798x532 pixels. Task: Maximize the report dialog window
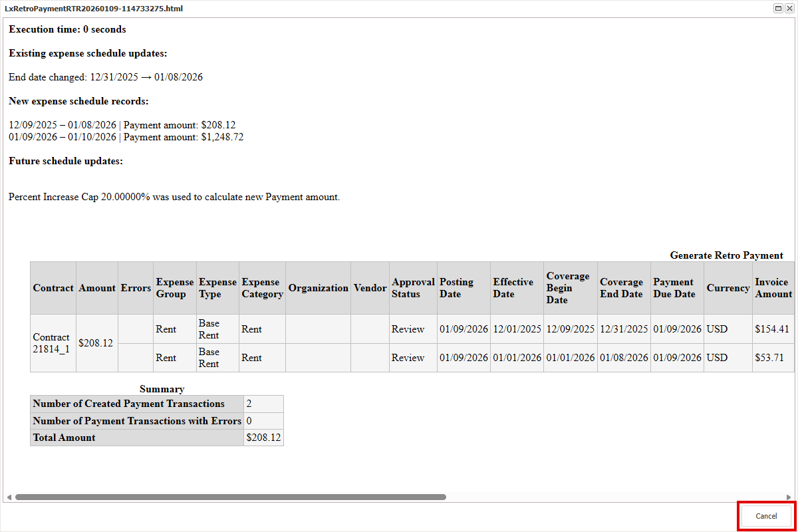pos(778,9)
